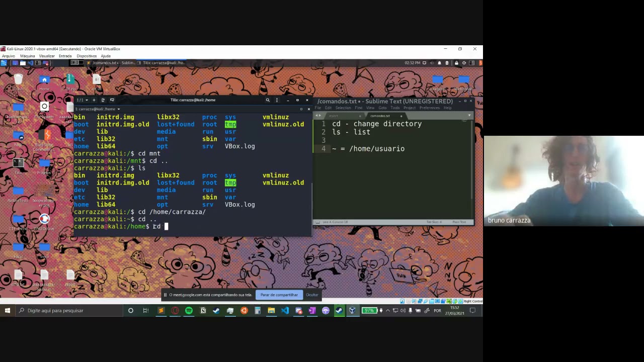
Task: Click the Kali panel clock 02:52 PM
Action: click(412, 63)
